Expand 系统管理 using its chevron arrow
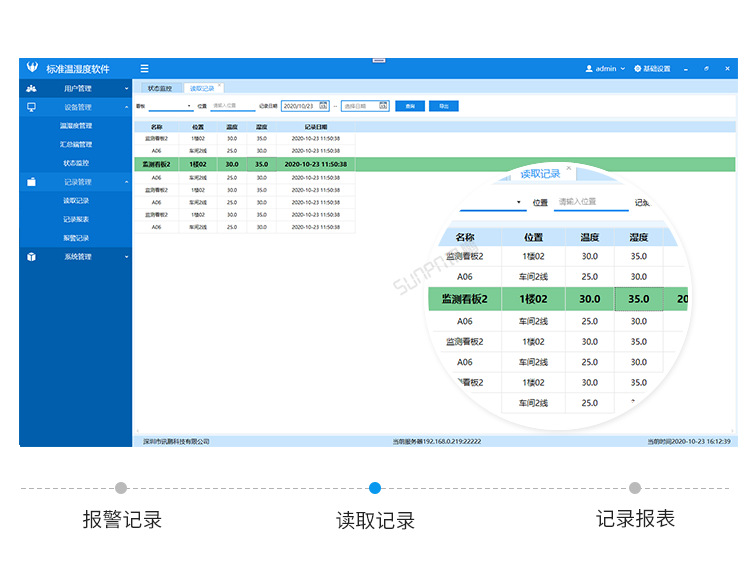 click(x=126, y=257)
